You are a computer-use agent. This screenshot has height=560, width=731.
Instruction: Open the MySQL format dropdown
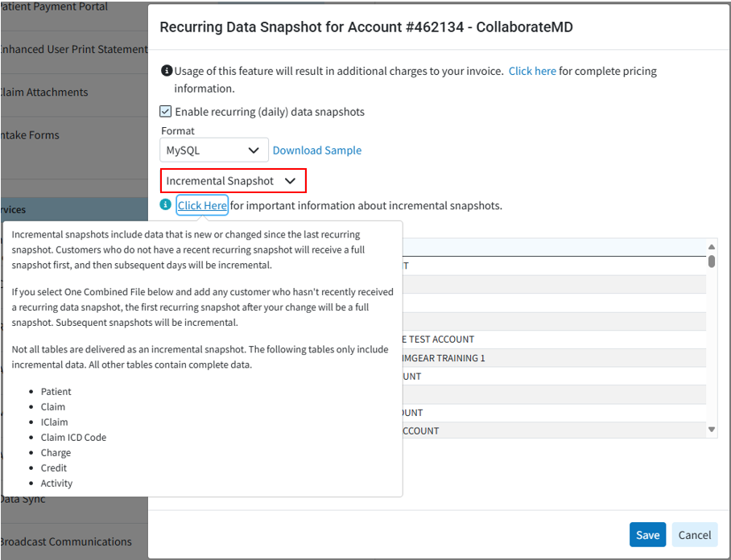click(213, 150)
